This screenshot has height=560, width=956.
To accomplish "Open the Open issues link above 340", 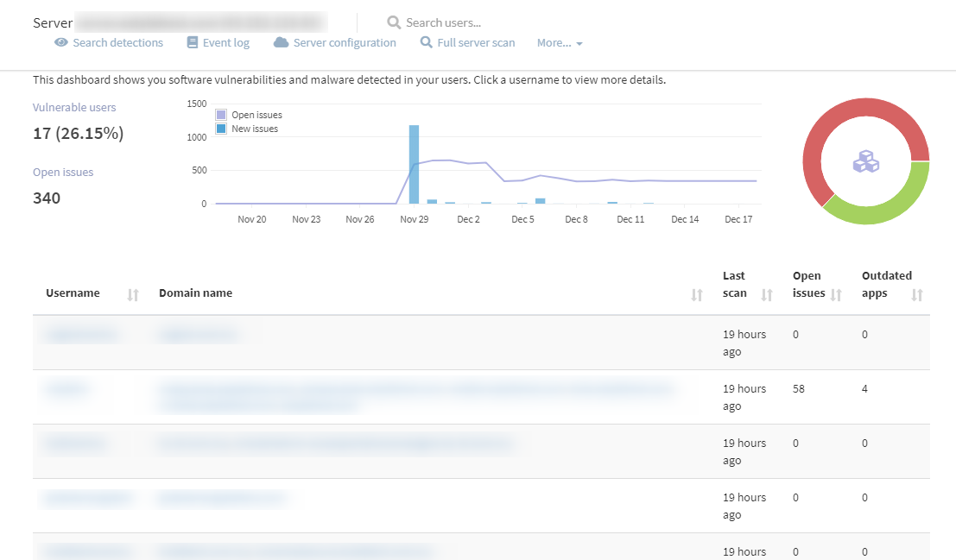I will [63, 173].
